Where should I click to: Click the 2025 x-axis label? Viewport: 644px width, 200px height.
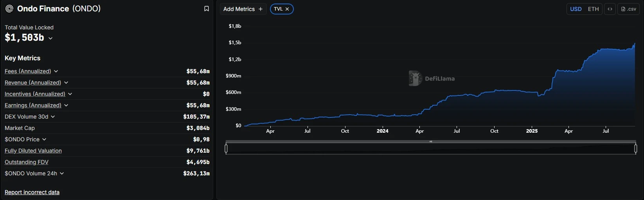click(532, 131)
